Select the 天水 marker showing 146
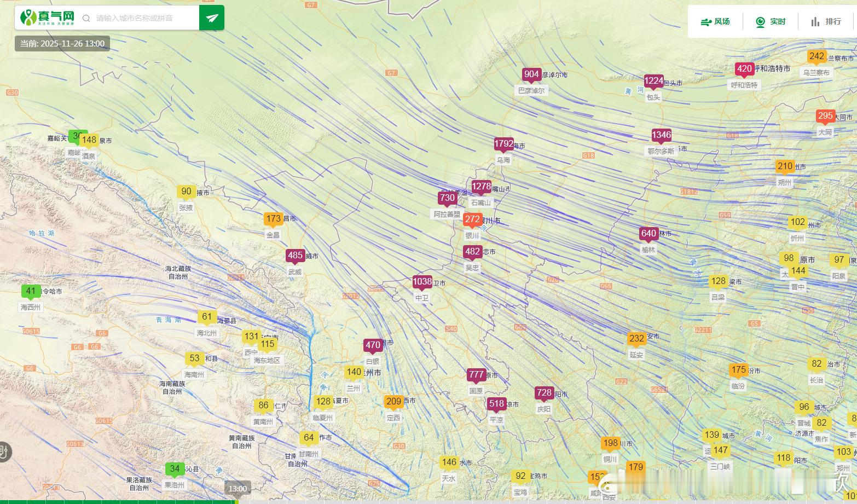The image size is (857, 504). [x=449, y=462]
